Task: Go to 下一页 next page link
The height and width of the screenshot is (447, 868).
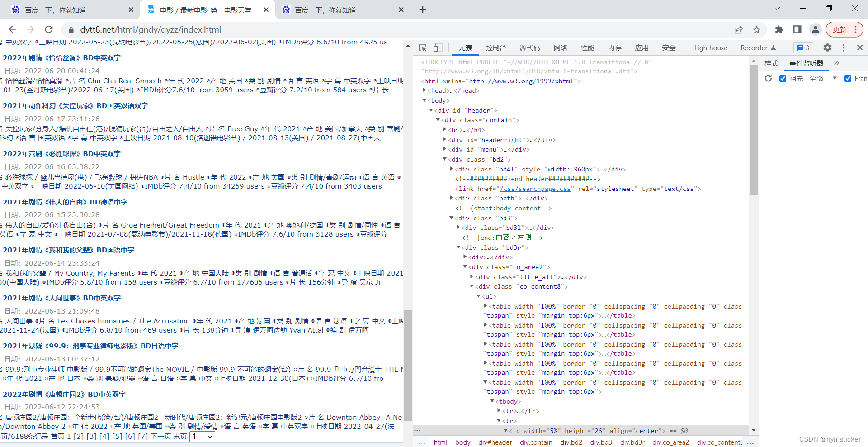Action: (161, 436)
